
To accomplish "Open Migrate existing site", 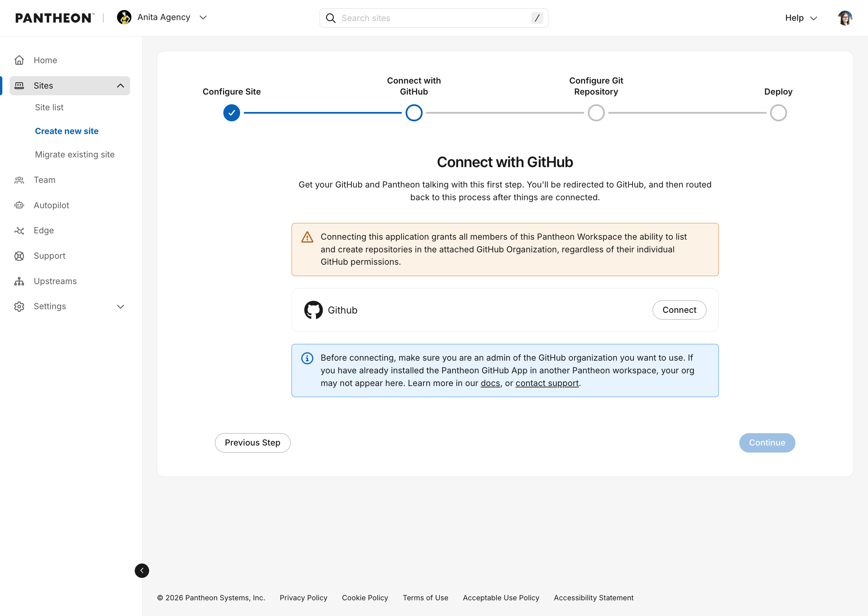I will coord(75,154).
